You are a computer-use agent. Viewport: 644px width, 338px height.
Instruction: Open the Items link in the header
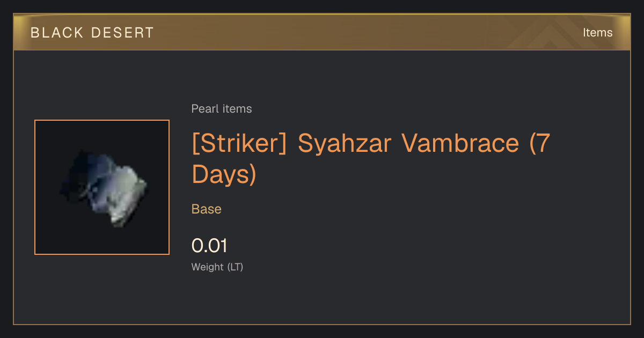[x=597, y=32]
